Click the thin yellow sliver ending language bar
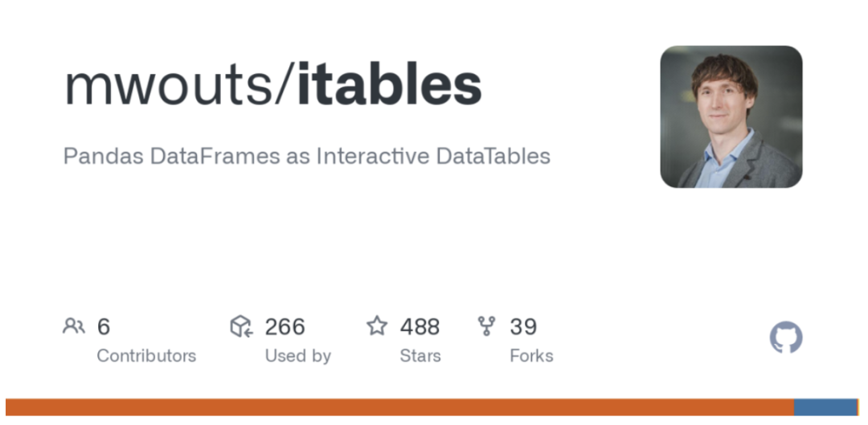This screenshot has height=425, width=868. (x=858, y=407)
